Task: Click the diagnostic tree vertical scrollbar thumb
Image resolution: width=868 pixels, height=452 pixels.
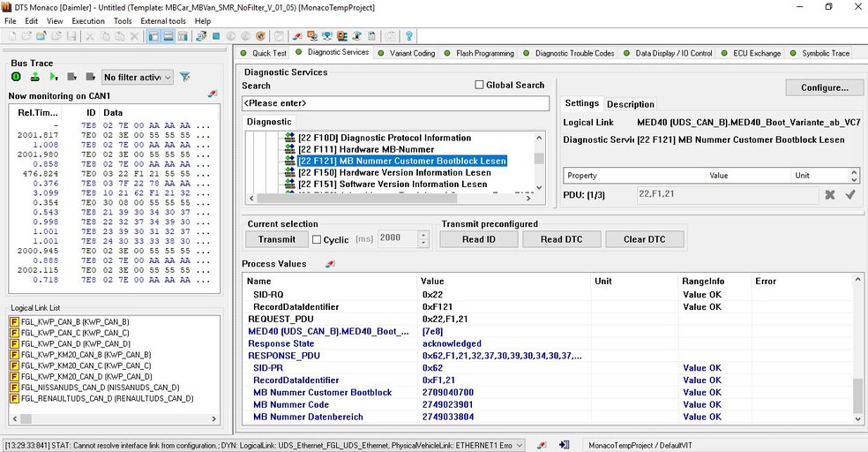Action: (x=539, y=158)
